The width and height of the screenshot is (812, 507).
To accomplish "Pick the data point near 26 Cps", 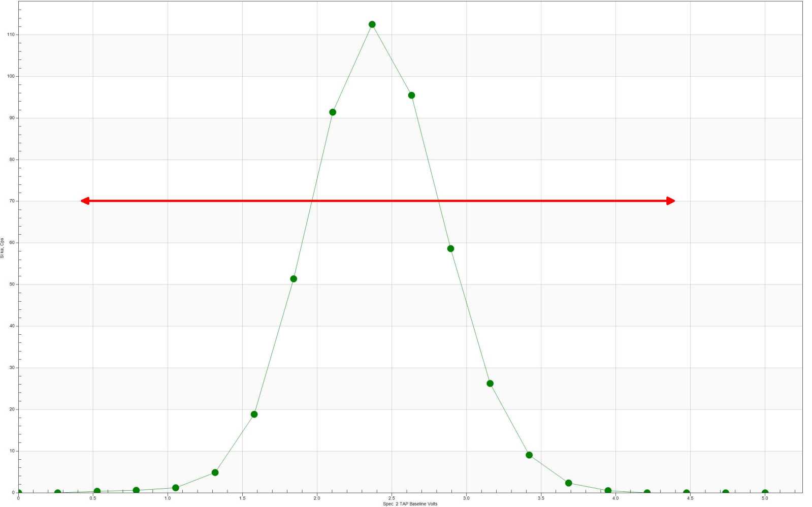I will tap(490, 384).
